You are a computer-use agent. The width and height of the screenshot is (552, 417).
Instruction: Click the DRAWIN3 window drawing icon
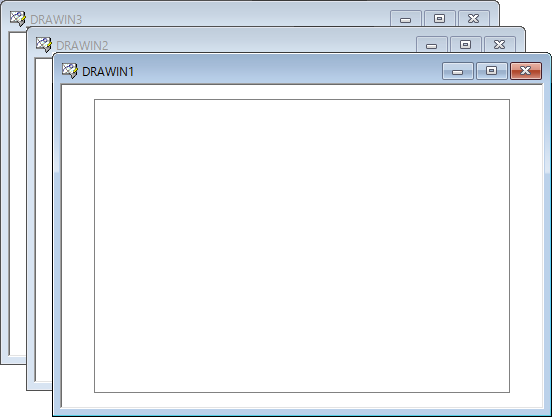pyautogui.click(x=17, y=19)
